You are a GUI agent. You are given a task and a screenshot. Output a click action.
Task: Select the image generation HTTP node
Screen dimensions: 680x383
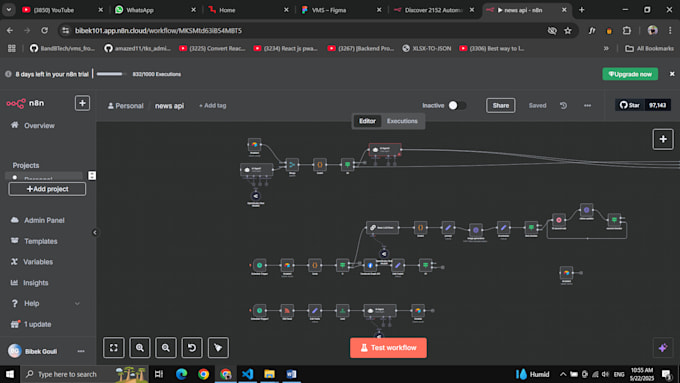point(476,230)
